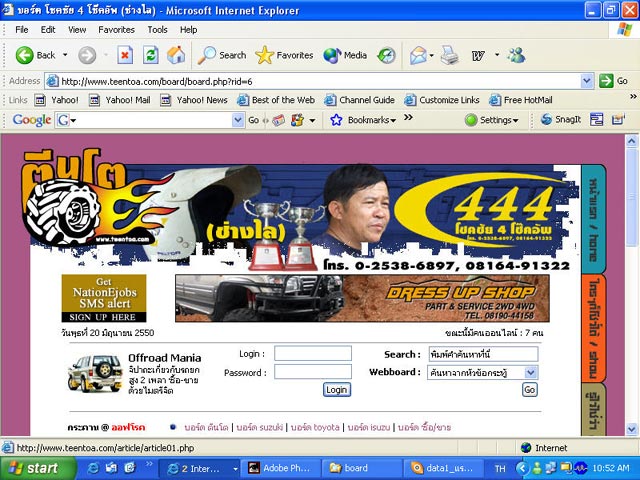The height and width of the screenshot is (480, 640).
Task: Open the Messenger people icon
Action: [x=516, y=55]
